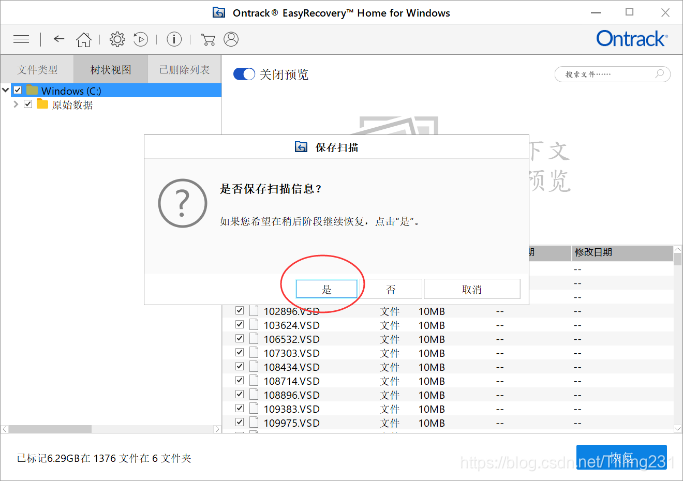
Task: Click the 文件 type of 107303.VSD
Action: (x=389, y=353)
